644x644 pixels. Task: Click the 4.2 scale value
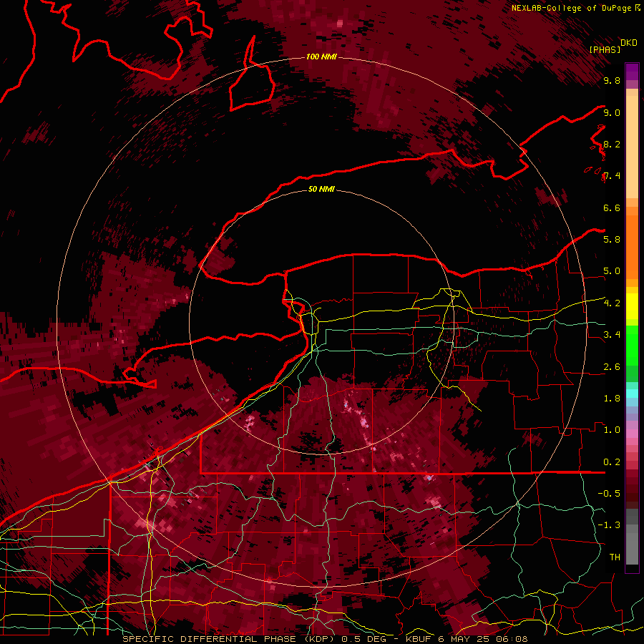click(x=612, y=303)
